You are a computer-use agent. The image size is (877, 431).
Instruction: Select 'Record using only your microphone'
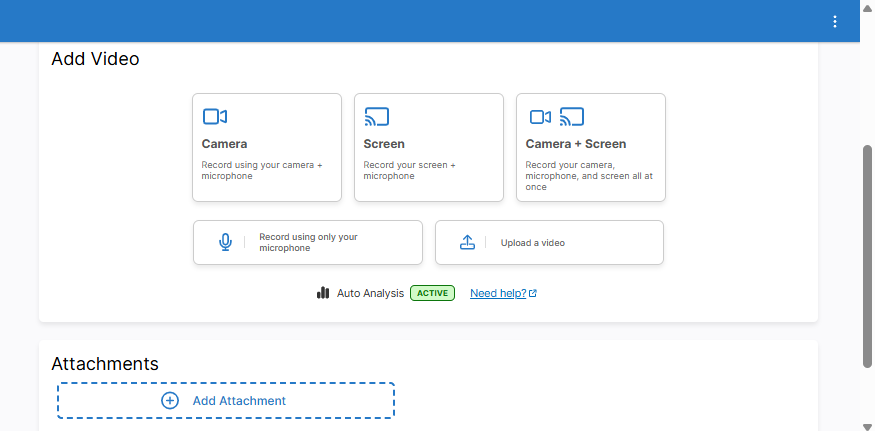(x=308, y=243)
